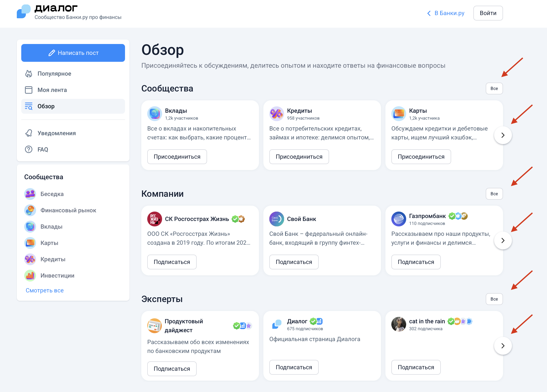The width and height of the screenshot is (547, 392).
Task: Click Все next to Компании
Action: 494,194
